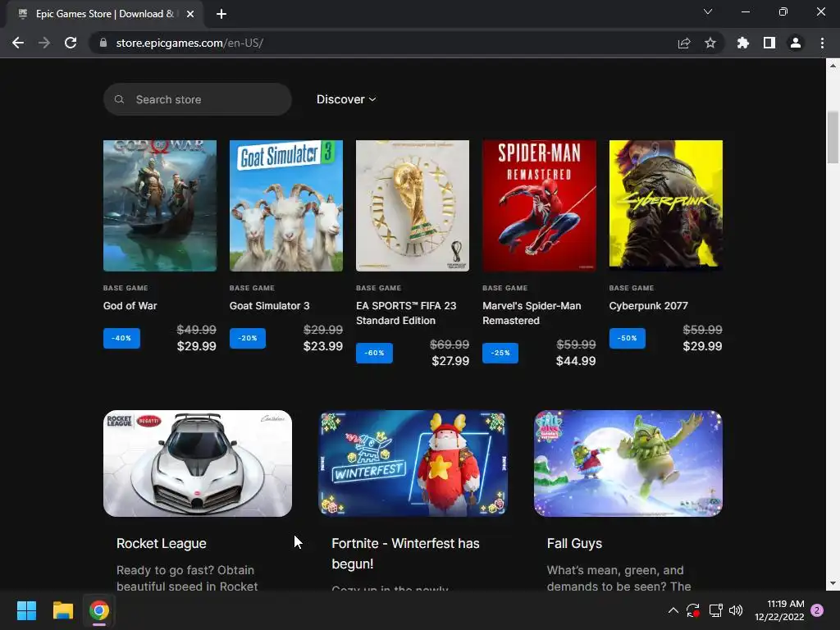Go back to the previous page
This screenshot has height=630, width=840.
click(18, 43)
